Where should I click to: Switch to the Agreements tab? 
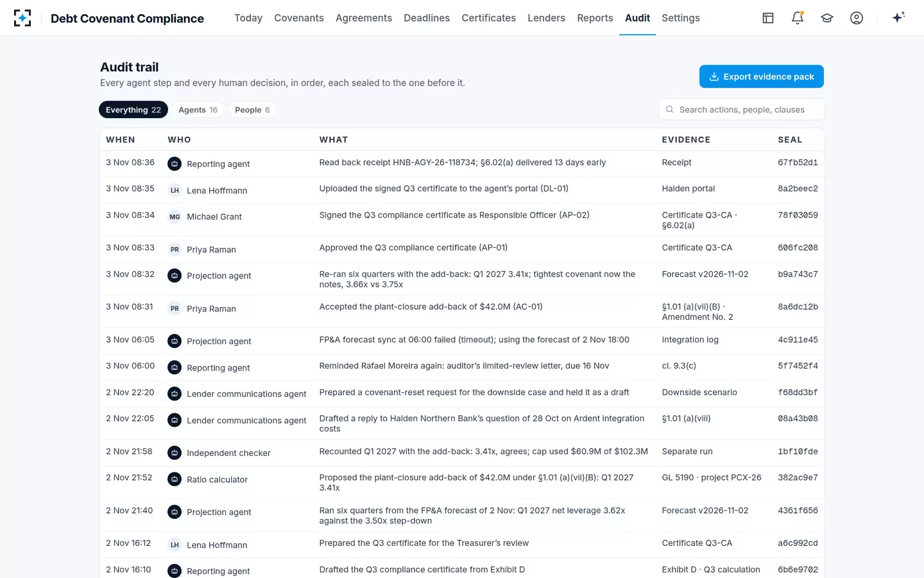point(364,18)
